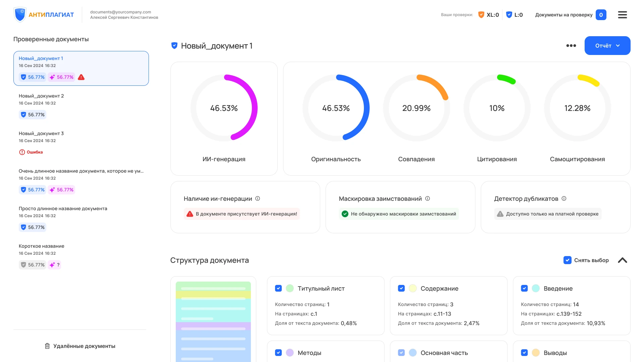644x362 pixels.
Task: Click the Документы на проверку counter badge
Action: pos(601,15)
